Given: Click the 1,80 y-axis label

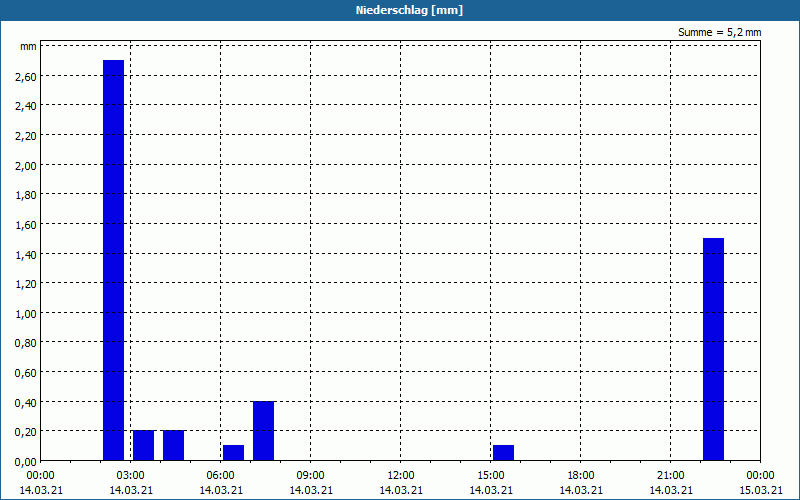Looking at the screenshot, I should pyautogui.click(x=26, y=195).
